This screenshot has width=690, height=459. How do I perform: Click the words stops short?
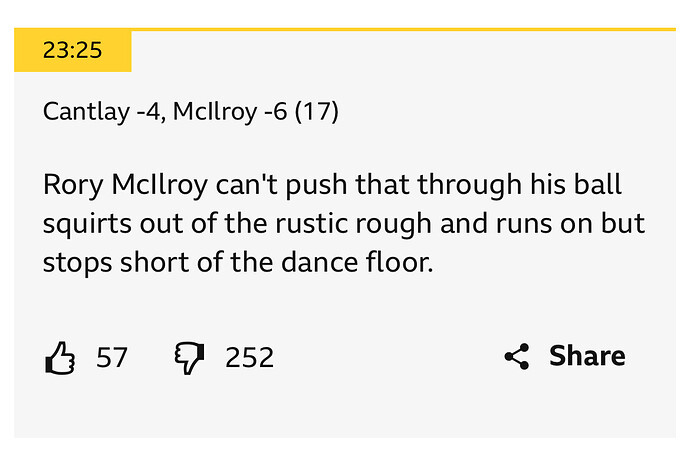tap(116, 263)
